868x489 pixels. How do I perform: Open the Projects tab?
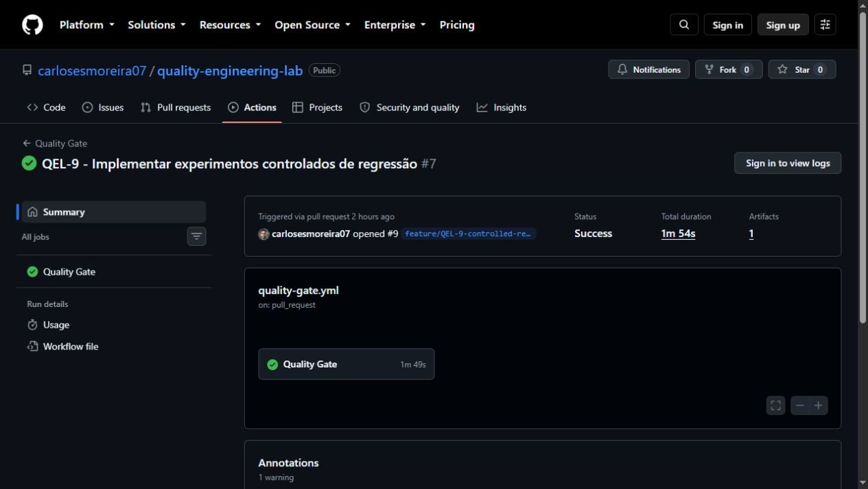coord(317,108)
